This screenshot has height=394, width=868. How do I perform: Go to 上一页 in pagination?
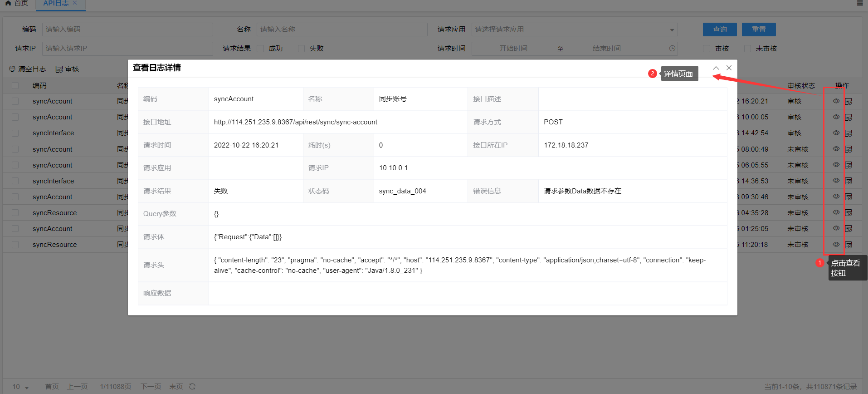click(77, 387)
